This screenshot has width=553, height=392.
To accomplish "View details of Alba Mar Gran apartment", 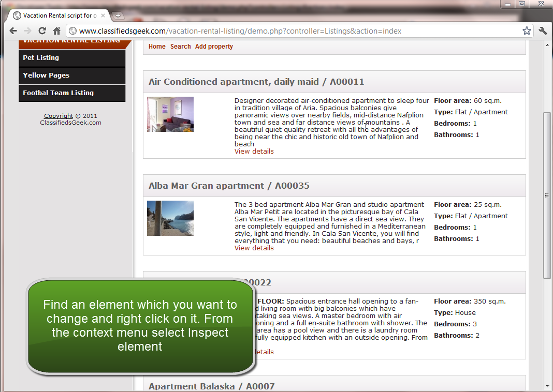I will pos(254,248).
